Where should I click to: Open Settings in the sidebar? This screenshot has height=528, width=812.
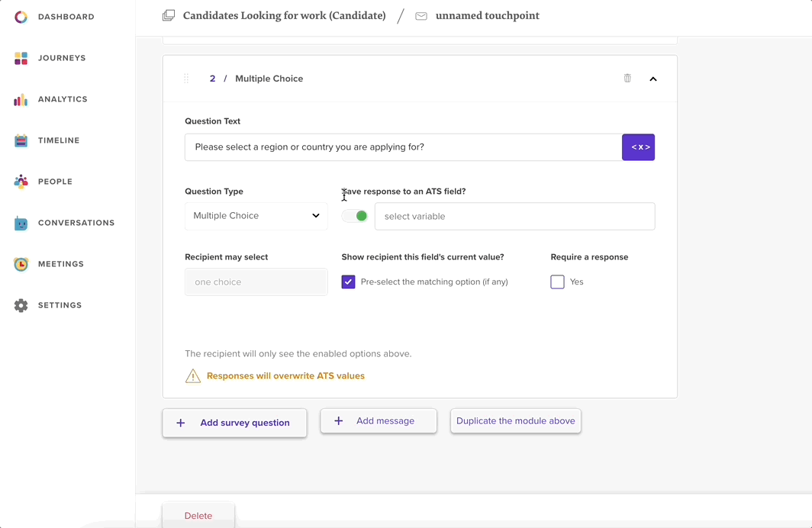click(x=60, y=305)
